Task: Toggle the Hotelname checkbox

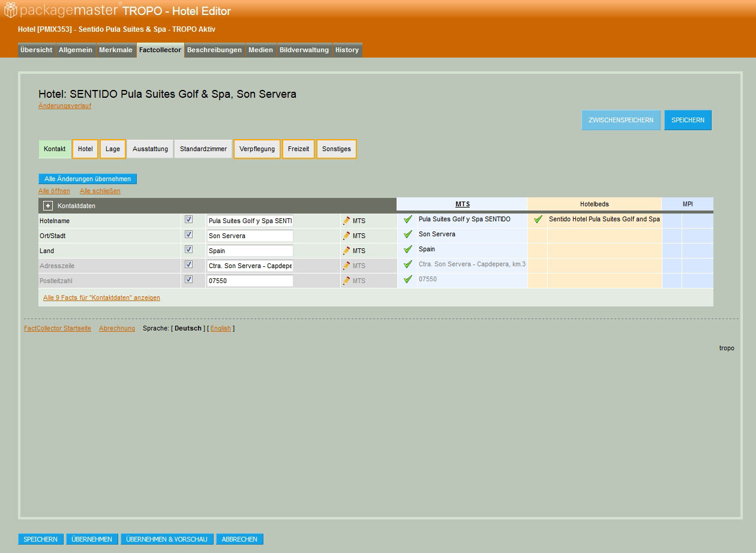Action: point(188,220)
